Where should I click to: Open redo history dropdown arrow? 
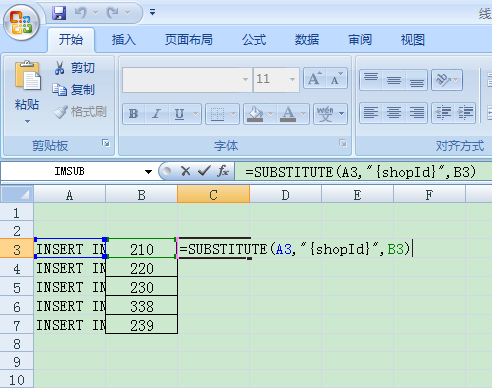point(127,13)
